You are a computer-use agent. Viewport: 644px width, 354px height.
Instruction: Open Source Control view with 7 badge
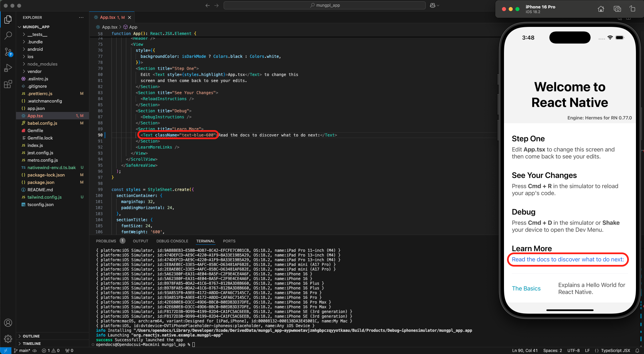pos(8,52)
